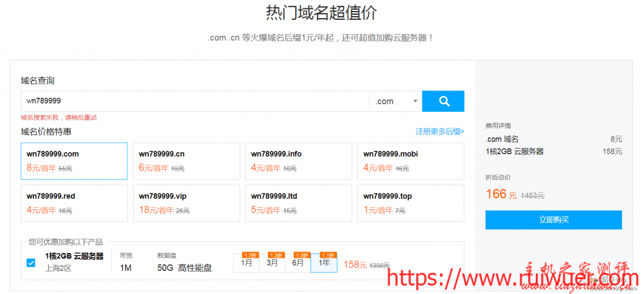Click the 1.1折 discount badge
The image size is (644, 294).
tap(328, 255)
